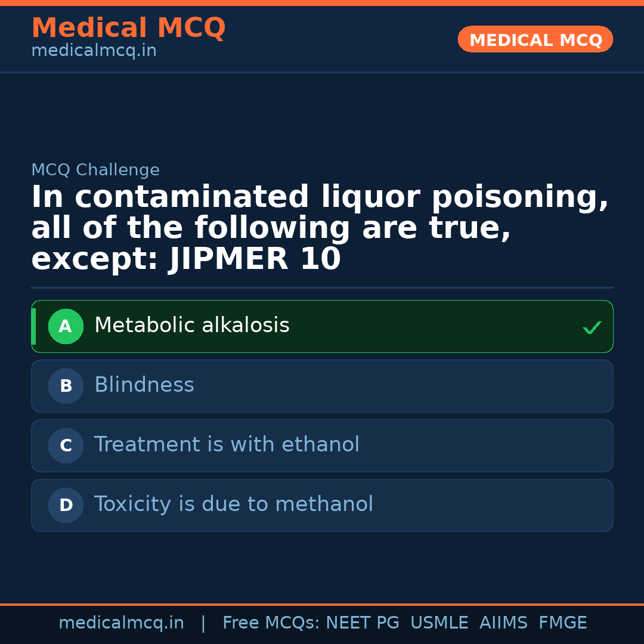Click the medicalmcq.in text under the header

(94, 51)
